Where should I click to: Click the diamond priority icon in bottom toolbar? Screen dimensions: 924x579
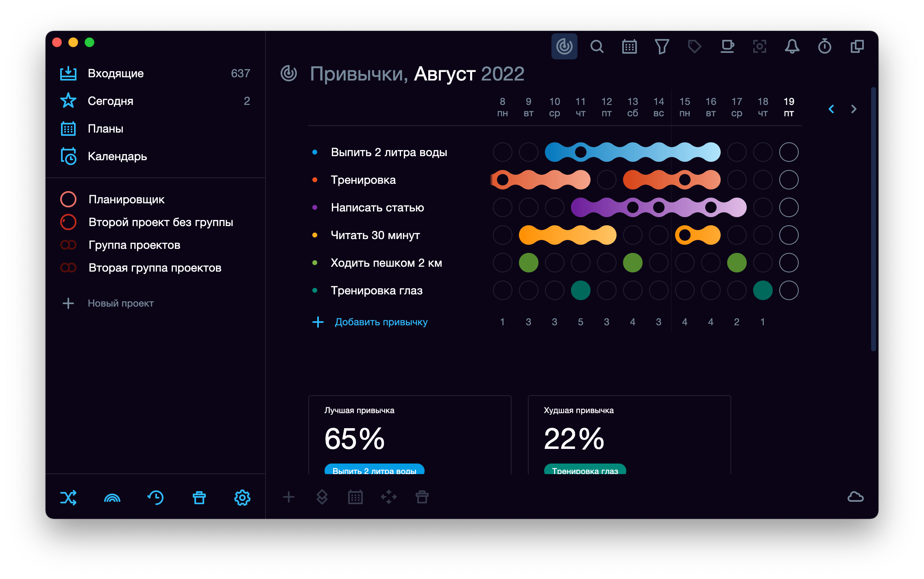point(322,497)
